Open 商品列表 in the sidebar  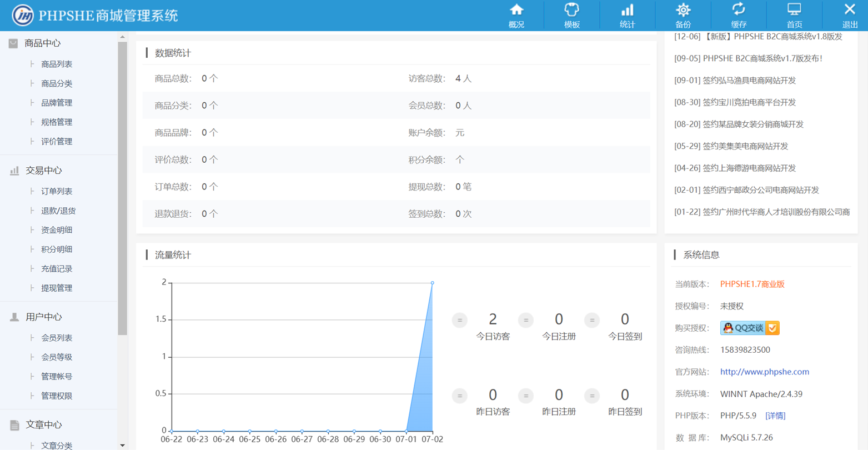coord(57,64)
